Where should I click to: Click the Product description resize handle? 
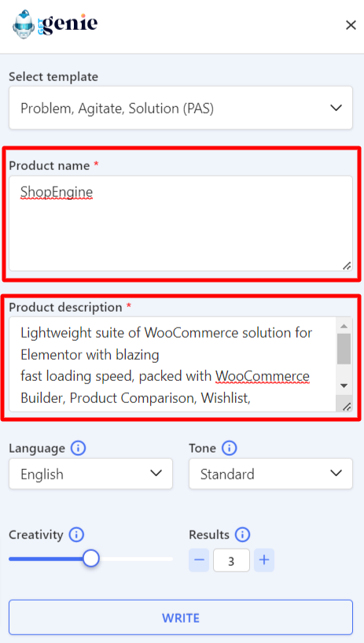(x=347, y=406)
